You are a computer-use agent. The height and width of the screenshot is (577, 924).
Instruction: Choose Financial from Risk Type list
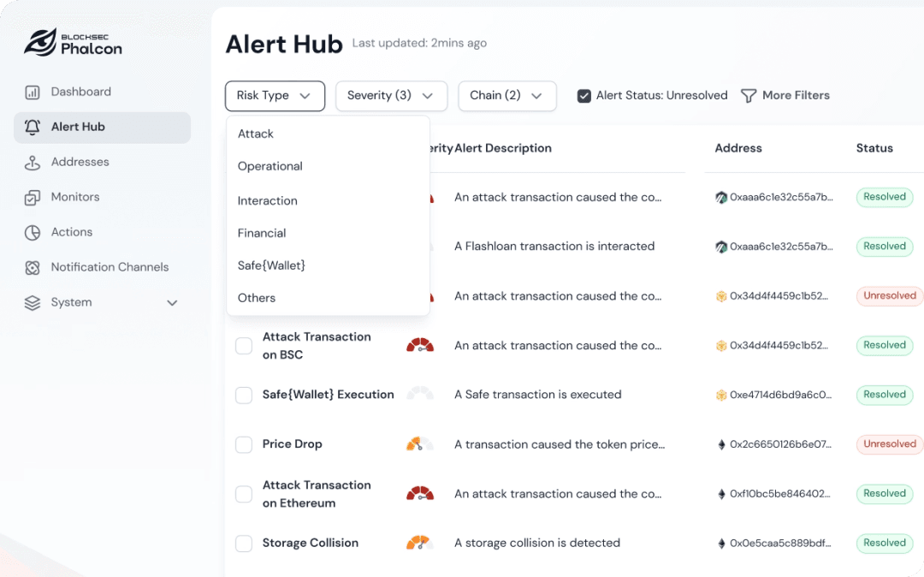tap(262, 234)
